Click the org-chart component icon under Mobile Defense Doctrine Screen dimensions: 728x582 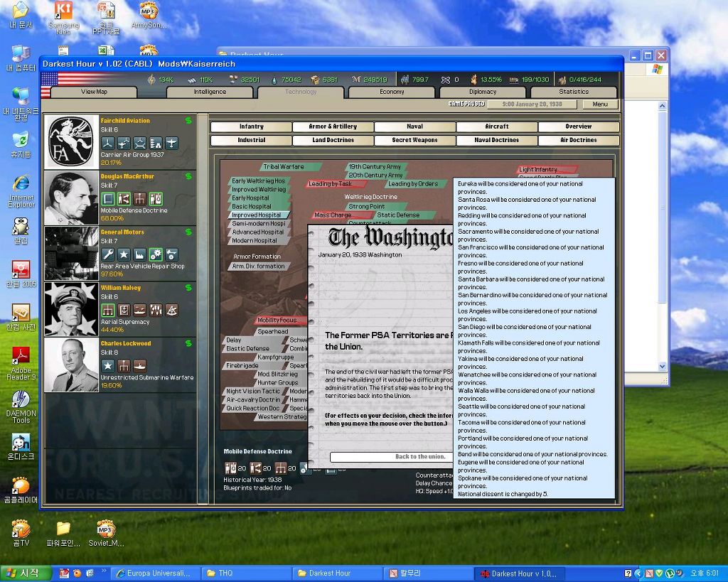[280, 468]
